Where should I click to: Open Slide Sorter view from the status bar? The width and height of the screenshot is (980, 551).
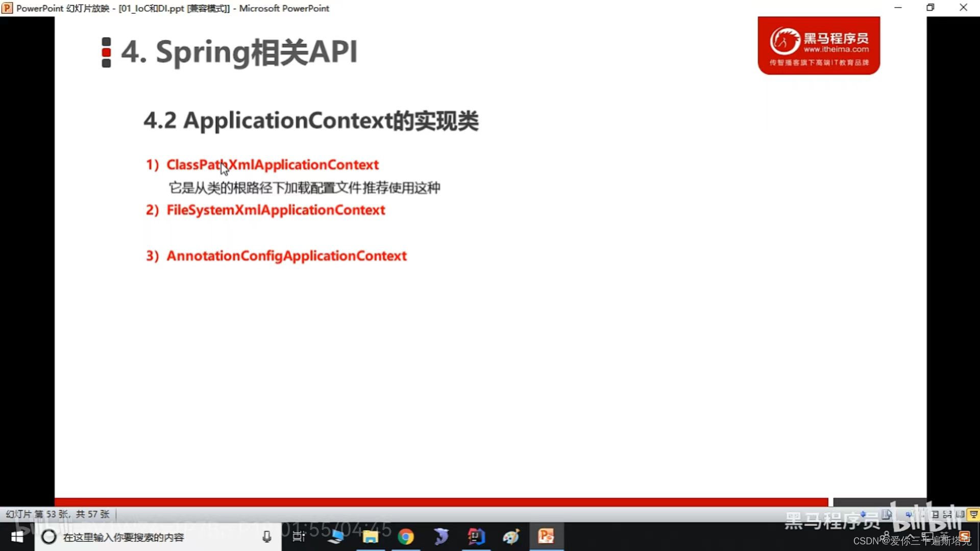947,515
